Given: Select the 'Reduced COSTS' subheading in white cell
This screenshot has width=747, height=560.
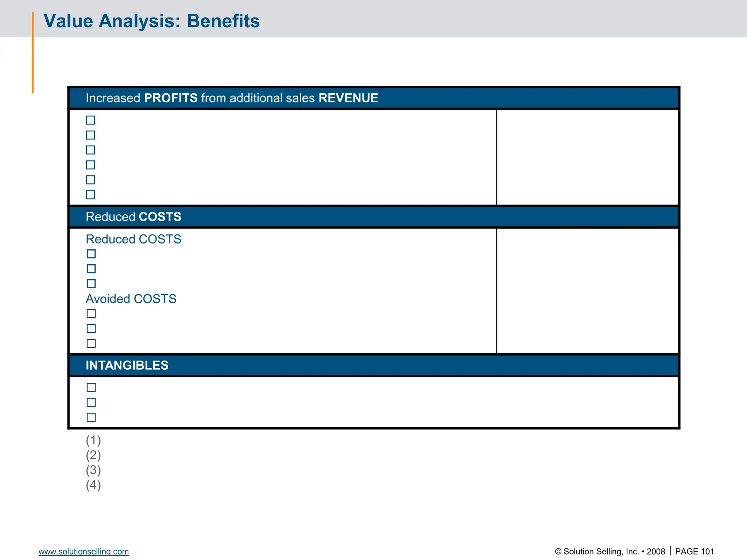Looking at the screenshot, I should point(133,239).
